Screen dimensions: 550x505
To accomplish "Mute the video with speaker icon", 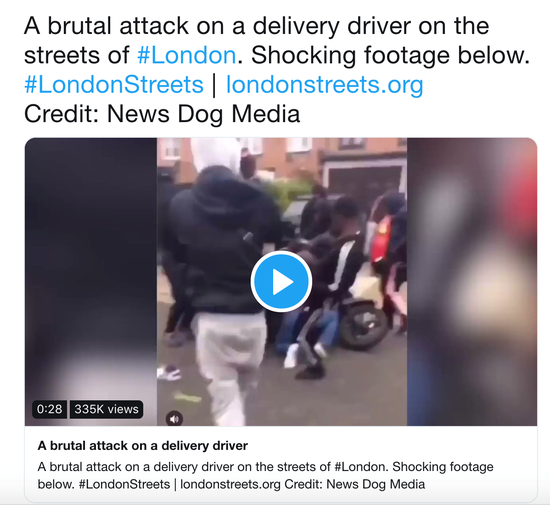I will (x=174, y=419).
